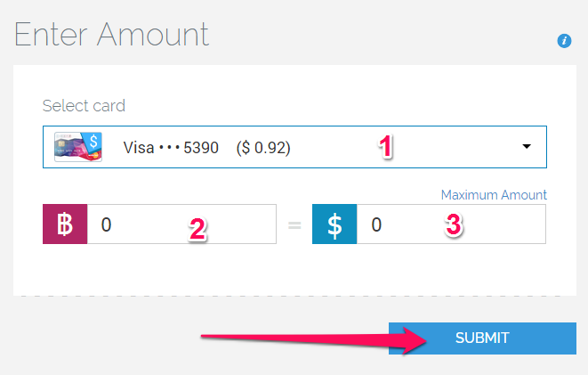Click the zero in the dollar field
Screen dimensions: 588x375
click(x=376, y=224)
